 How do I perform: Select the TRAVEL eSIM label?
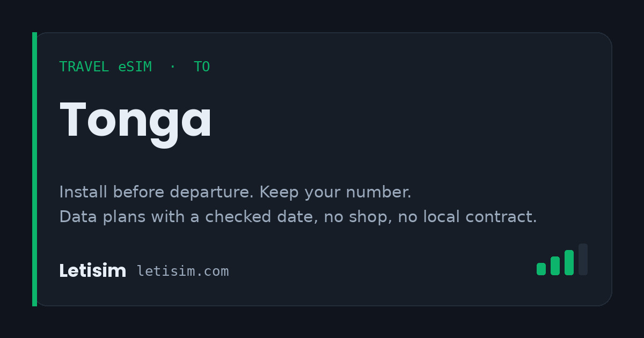click(x=105, y=67)
